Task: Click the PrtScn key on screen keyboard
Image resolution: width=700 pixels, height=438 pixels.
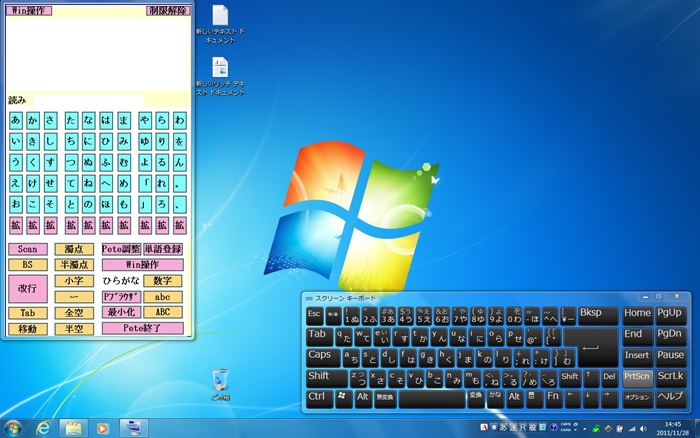Action: pos(637,378)
